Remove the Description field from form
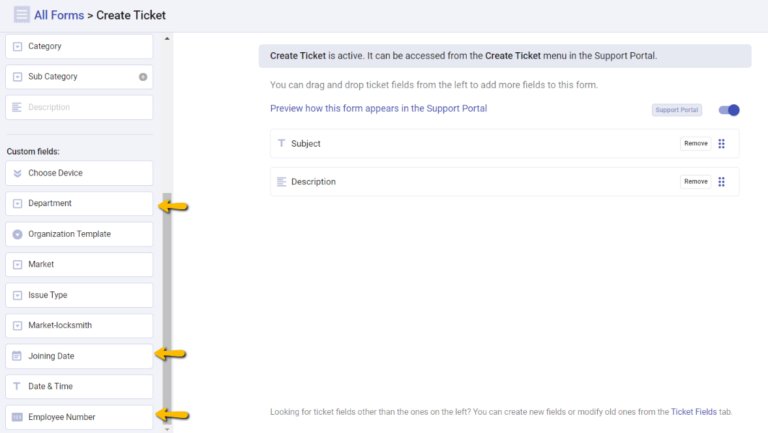This screenshot has width=768, height=433. [696, 182]
